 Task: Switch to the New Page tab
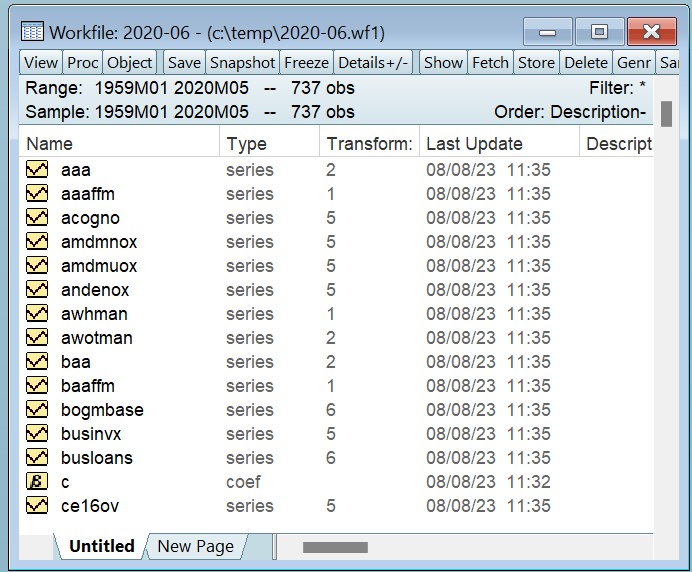(196, 546)
